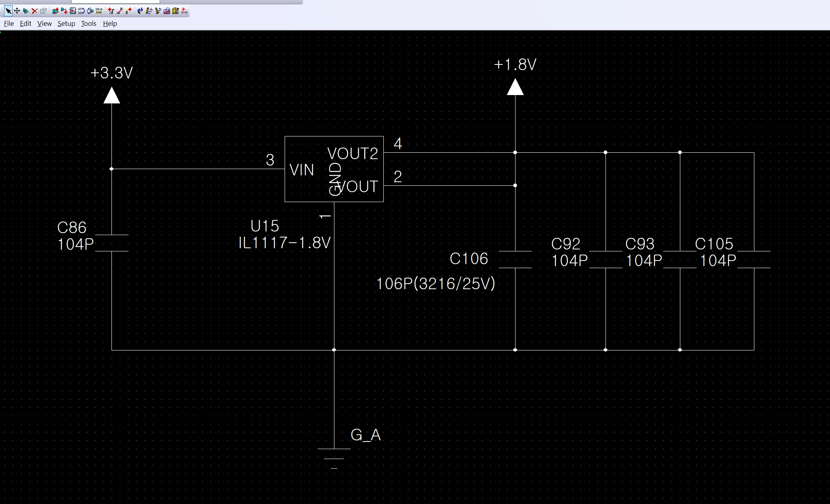
Task: Click the Duplicate component tool icon
Action: click(x=26, y=11)
